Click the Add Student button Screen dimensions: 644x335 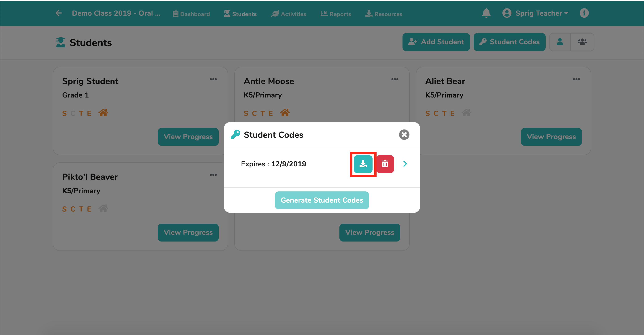click(436, 42)
